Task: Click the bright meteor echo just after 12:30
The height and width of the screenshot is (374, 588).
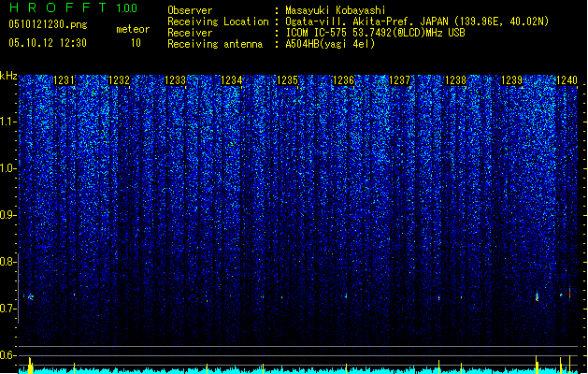Action: pyautogui.click(x=30, y=297)
